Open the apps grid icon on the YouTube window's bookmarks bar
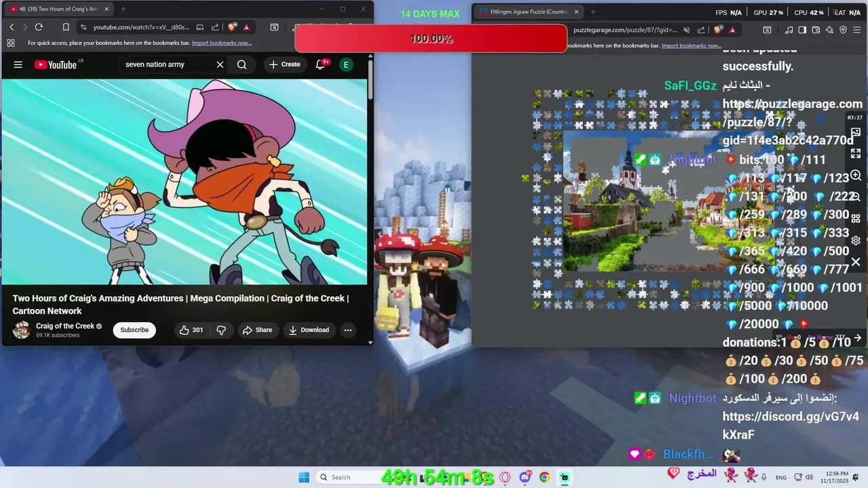The width and height of the screenshot is (868, 488). click(x=11, y=43)
